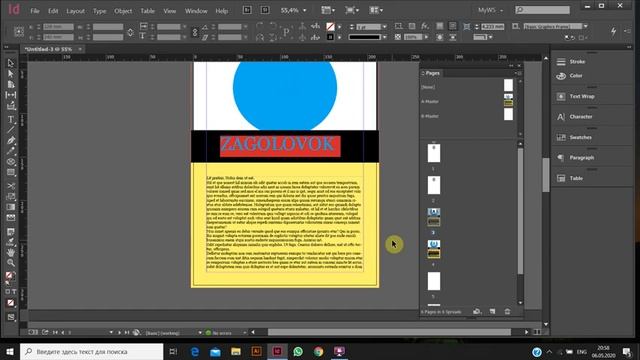640x360 pixels.
Task: Open the Basic Graphics Frame style dropdown
Action: (x=586, y=27)
